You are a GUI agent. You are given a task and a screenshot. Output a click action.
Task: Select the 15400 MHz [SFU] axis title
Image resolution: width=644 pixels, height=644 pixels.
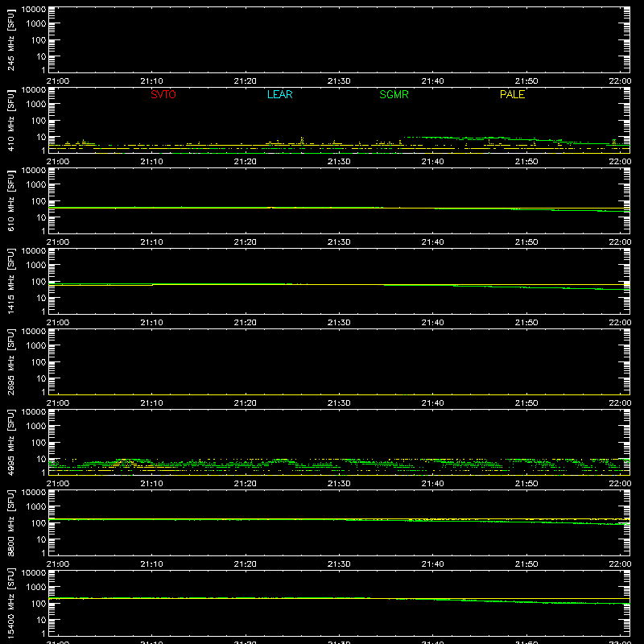pos(10,604)
